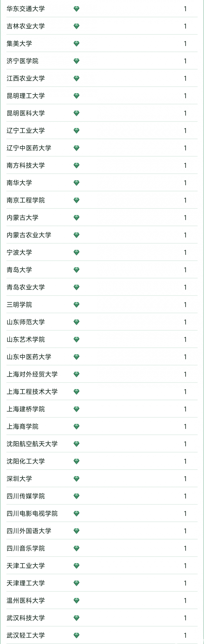Click the count 1 for 温州医科大学

tap(185, 600)
